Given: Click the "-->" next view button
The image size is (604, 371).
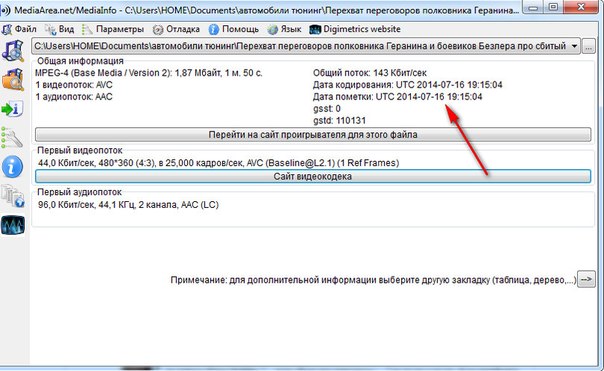Looking at the screenshot, I should point(586,279).
